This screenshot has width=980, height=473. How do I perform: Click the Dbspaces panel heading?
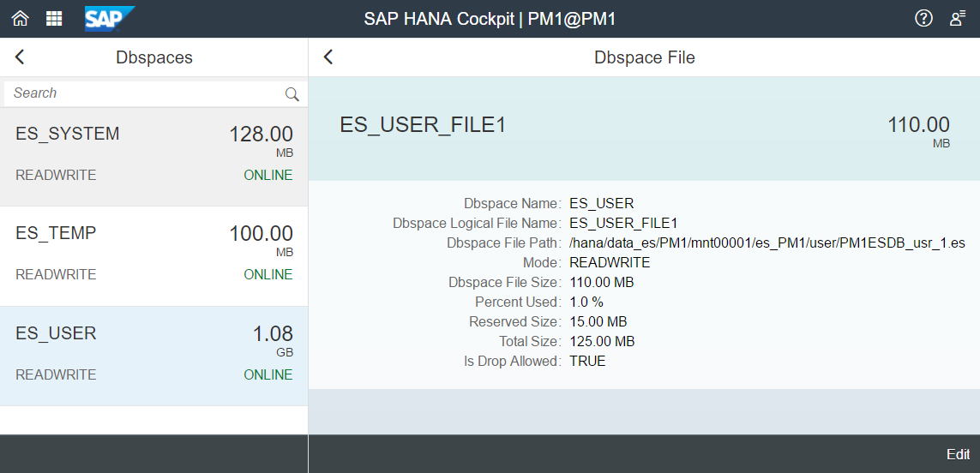[x=154, y=57]
